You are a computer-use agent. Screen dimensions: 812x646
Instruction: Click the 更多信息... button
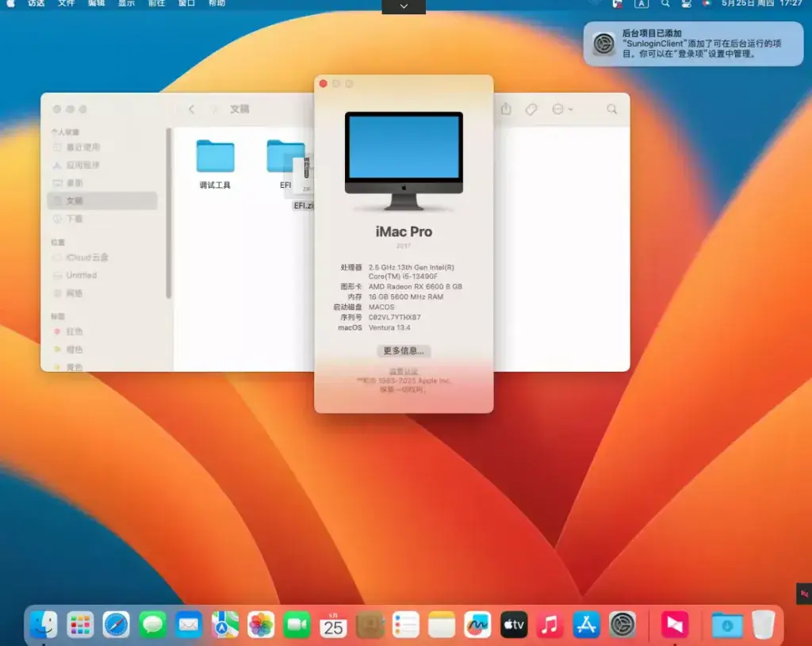[x=404, y=351]
